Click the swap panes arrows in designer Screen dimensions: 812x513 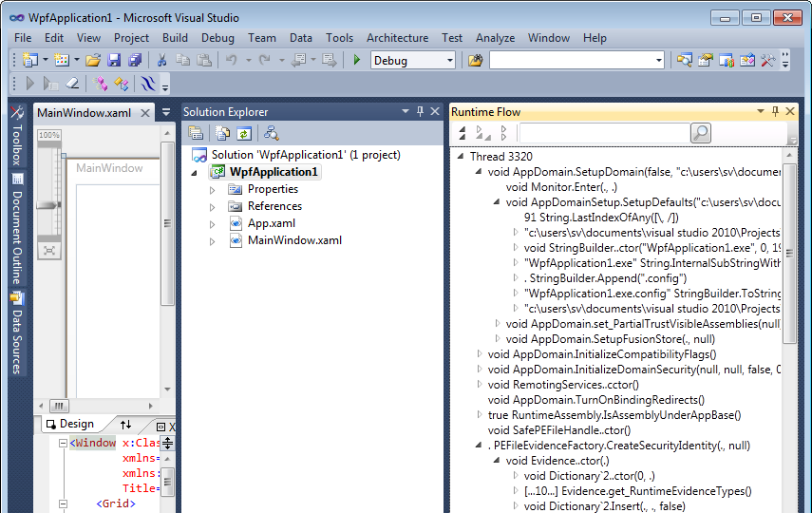point(125,425)
